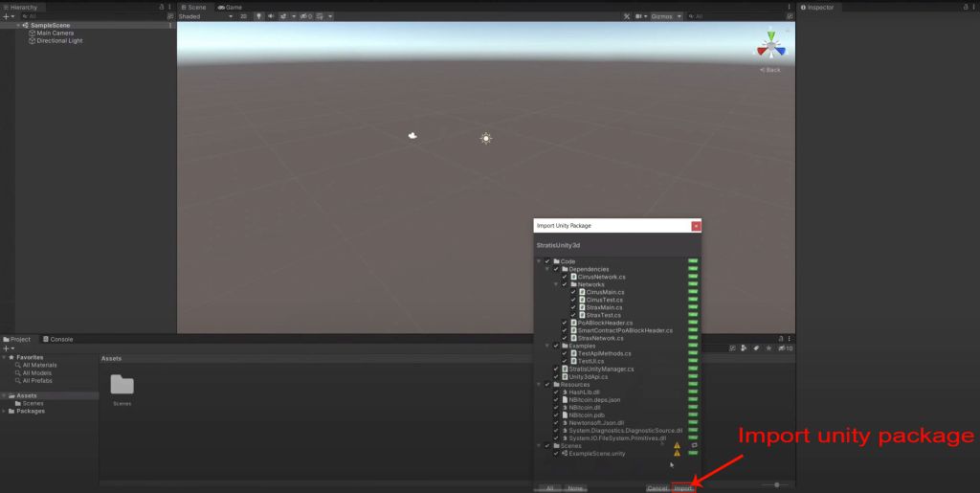Viewport: 980px width, 493px height.
Task: Open scene camera settings icon
Action: pyautogui.click(x=638, y=16)
